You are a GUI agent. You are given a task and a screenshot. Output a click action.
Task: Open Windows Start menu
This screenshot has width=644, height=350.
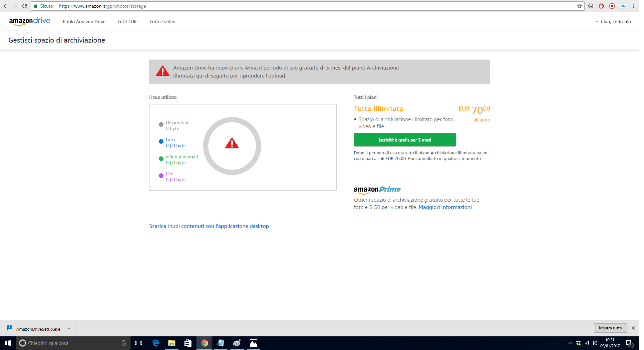[8, 343]
